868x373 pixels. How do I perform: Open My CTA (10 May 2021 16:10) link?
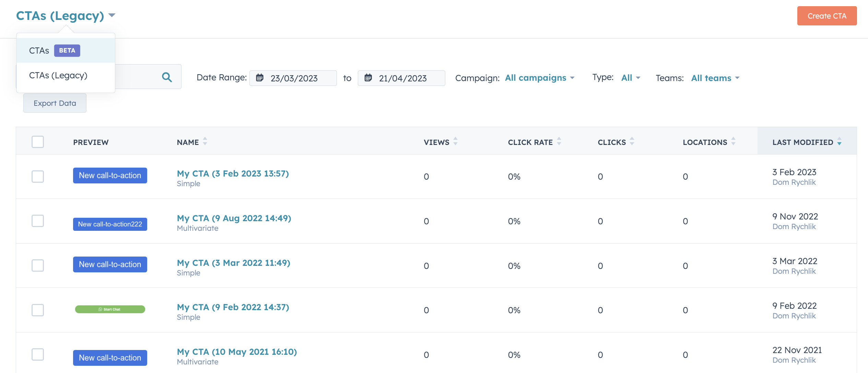pos(237,352)
